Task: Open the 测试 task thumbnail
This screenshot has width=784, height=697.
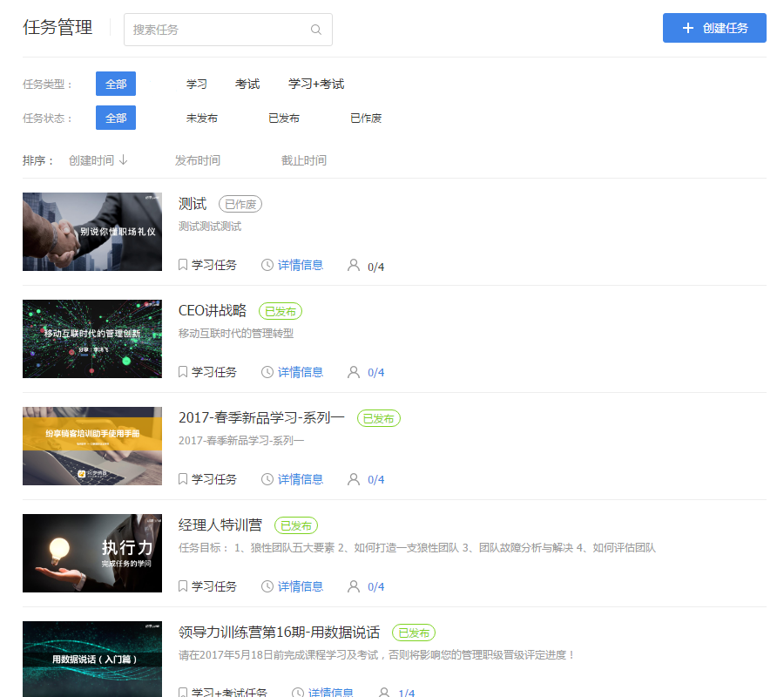Action: pos(92,232)
